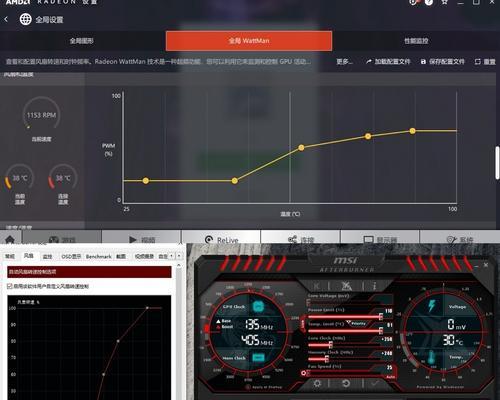Select the Benchmark tab in properties

click(98, 256)
